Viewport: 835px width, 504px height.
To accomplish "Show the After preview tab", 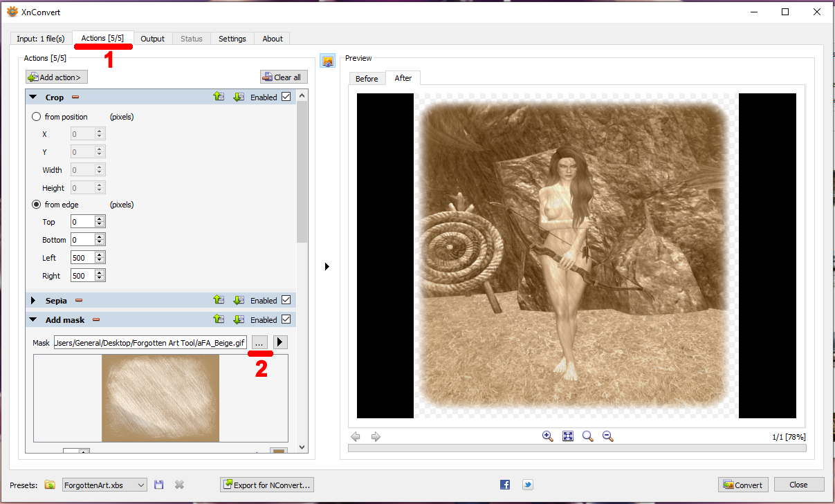I will [403, 78].
